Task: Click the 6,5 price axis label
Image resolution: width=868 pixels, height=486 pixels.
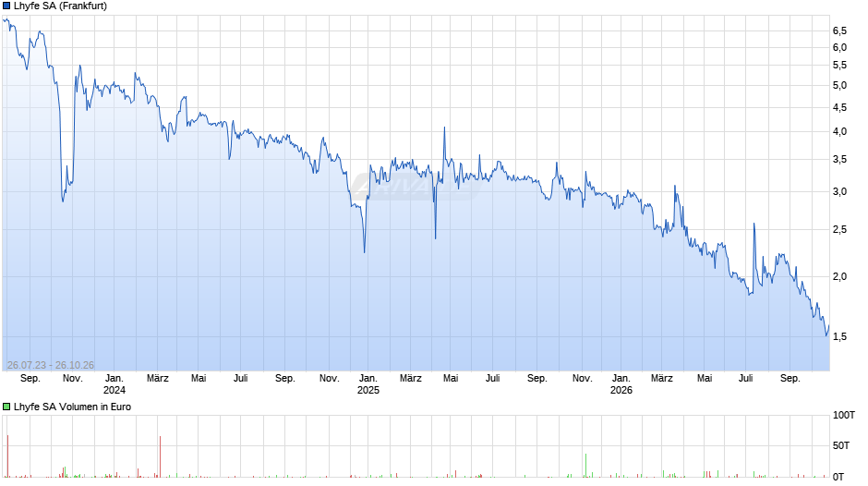Action: [839, 30]
